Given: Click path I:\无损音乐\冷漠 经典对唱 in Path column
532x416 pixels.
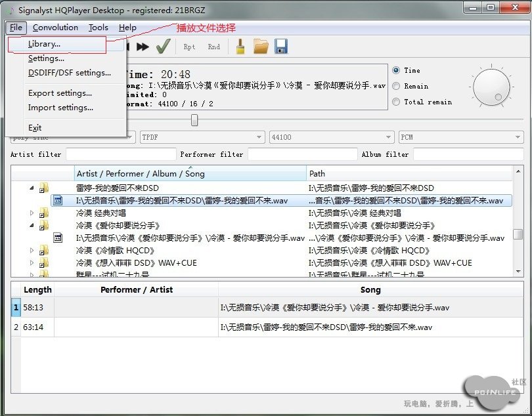Looking at the screenshot, I should pos(355,213).
